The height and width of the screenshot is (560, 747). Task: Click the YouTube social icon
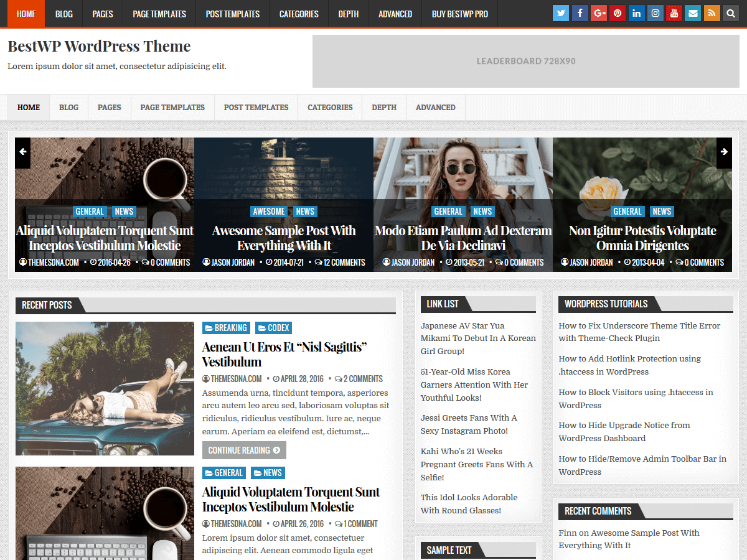tap(674, 12)
